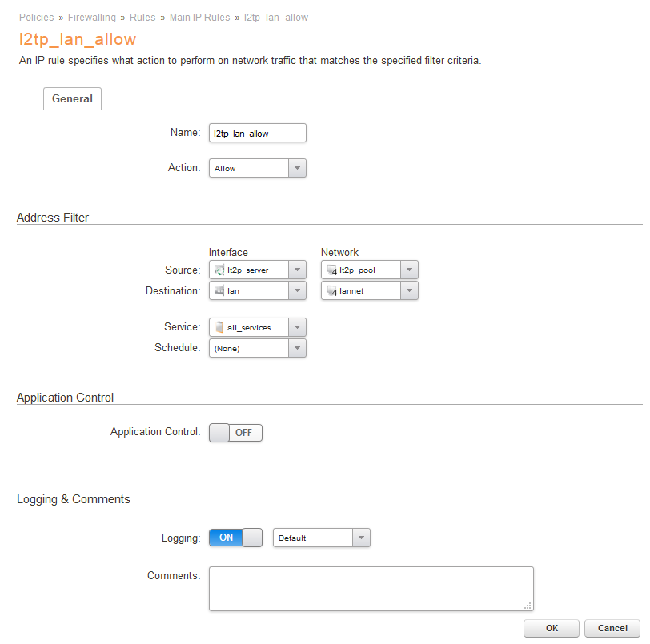Click in the Name input field

[258, 133]
